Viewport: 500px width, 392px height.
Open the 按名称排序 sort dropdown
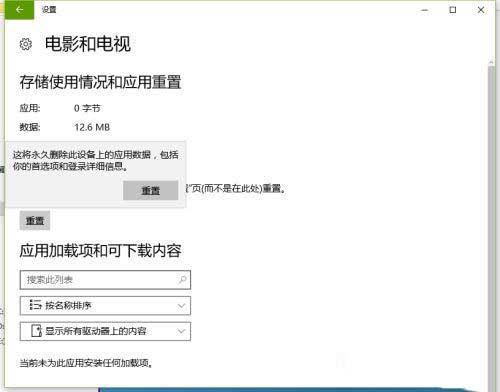[105, 305]
